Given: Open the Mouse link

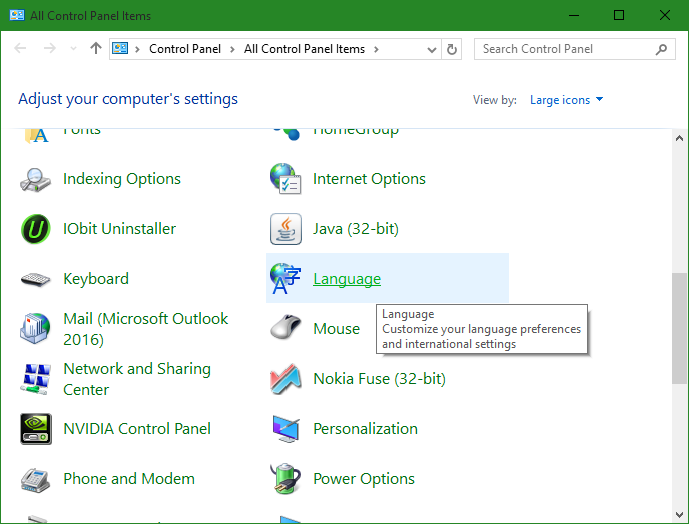Looking at the screenshot, I should [337, 329].
